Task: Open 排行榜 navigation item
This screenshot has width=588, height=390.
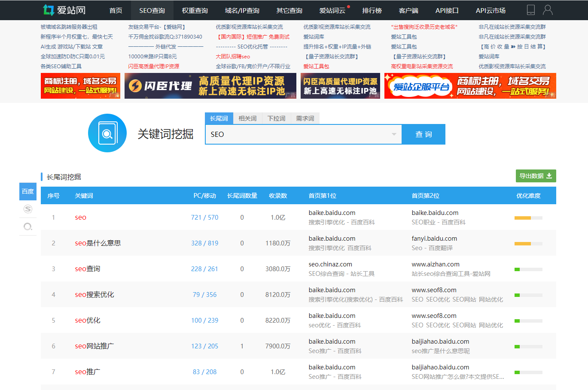Action: click(x=372, y=10)
